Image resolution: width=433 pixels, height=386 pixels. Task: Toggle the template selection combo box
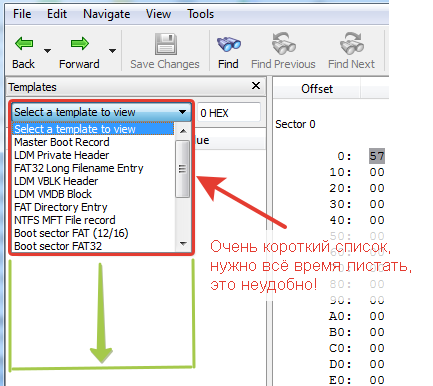pyautogui.click(x=101, y=112)
